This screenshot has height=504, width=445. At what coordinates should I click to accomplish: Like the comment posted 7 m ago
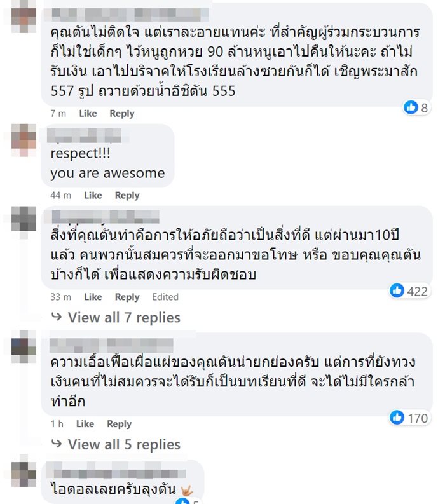click(88, 114)
